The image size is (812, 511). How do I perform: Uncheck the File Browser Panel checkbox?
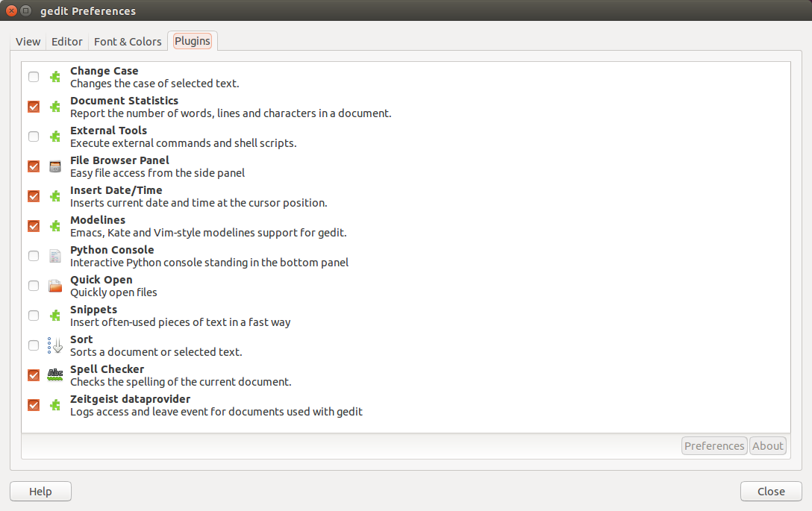(x=34, y=166)
